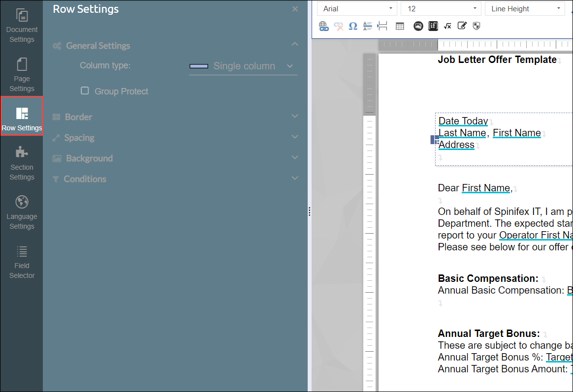This screenshot has width=573, height=392.
Task: Insert a table using the table icon
Action: [x=400, y=26]
